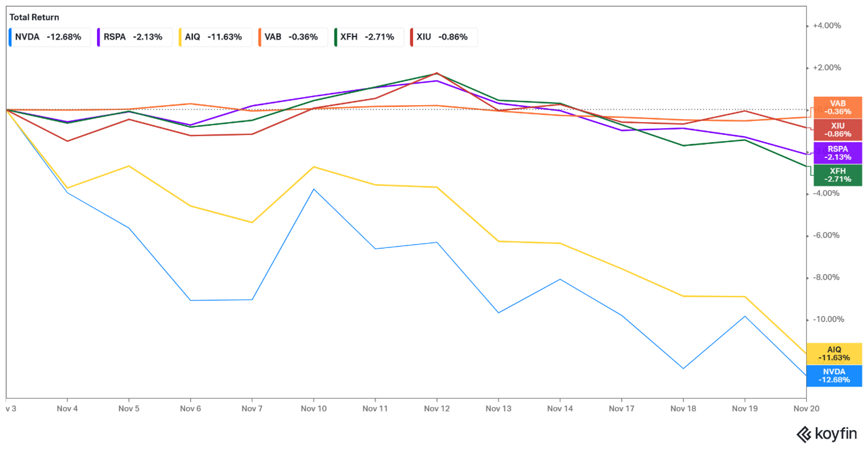Click the Nov 10 date axis label
The width and height of the screenshot is (868, 449).
point(313,409)
